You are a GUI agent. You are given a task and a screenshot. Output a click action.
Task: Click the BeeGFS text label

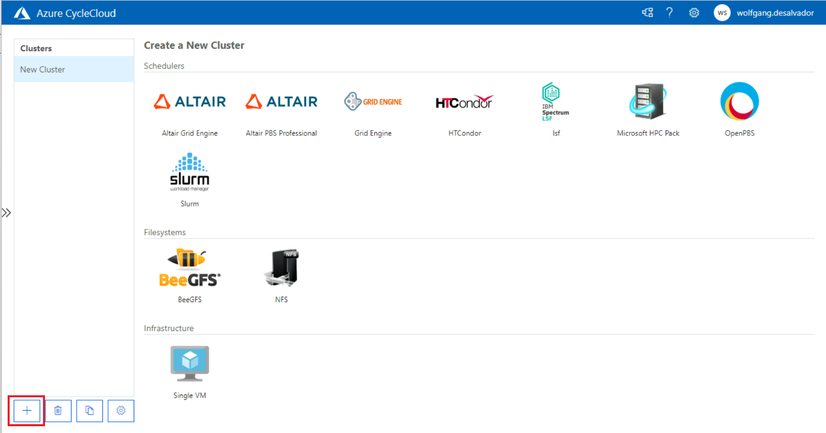pos(190,300)
